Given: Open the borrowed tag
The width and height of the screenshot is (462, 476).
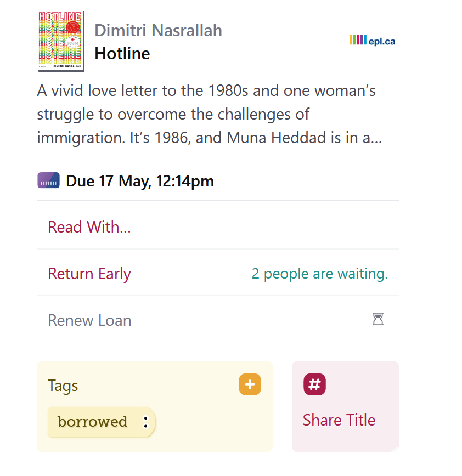Looking at the screenshot, I should pyautogui.click(x=93, y=422).
